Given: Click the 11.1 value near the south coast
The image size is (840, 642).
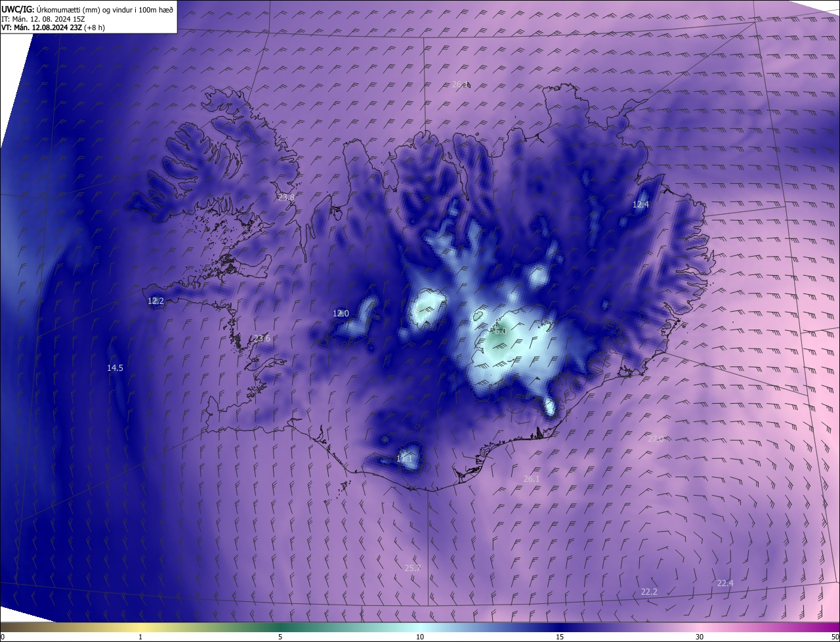Looking at the screenshot, I should pyautogui.click(x=404, y=458).
